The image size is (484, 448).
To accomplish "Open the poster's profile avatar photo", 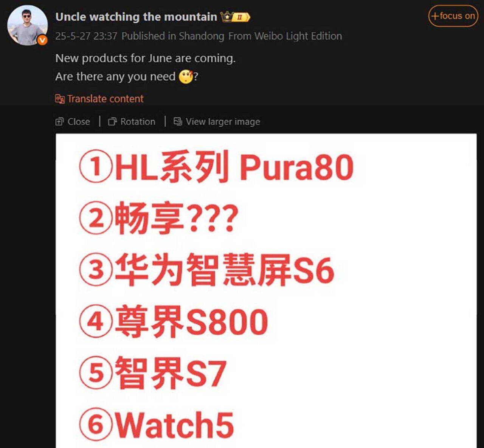I will (x=28, y=25).
